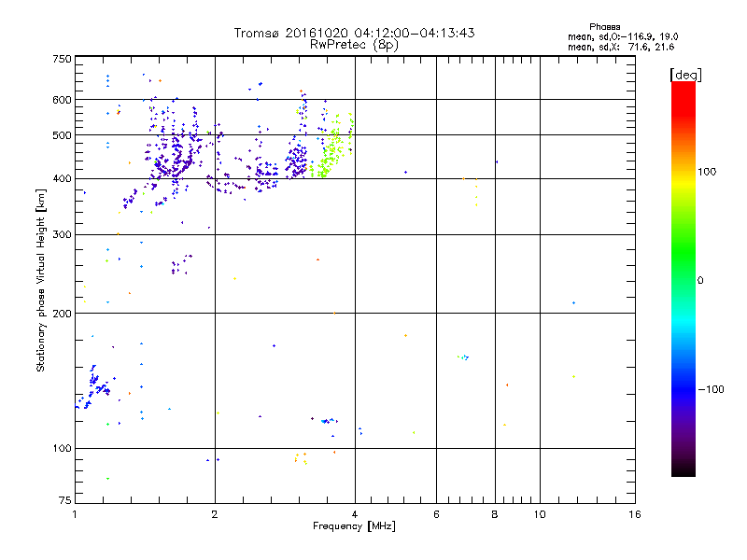The image size is (747, 560).
Task: Click the blue E-layer trace cluster near 1 MHz
Action: tap(94, 386)
